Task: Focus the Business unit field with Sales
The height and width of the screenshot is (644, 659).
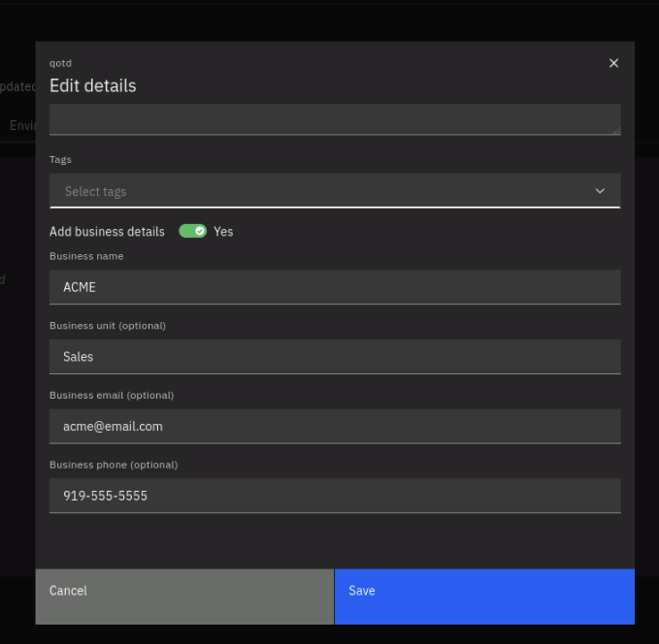Action: pos(335,357)
